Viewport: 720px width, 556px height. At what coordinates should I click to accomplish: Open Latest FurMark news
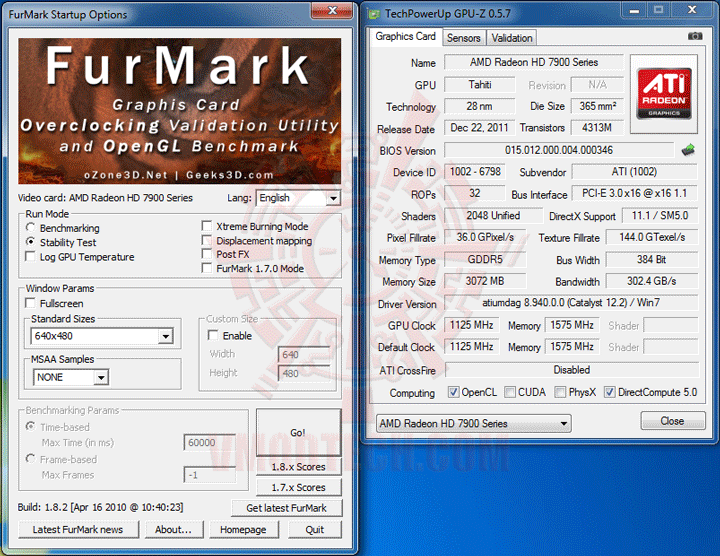(x=78, y=529)
